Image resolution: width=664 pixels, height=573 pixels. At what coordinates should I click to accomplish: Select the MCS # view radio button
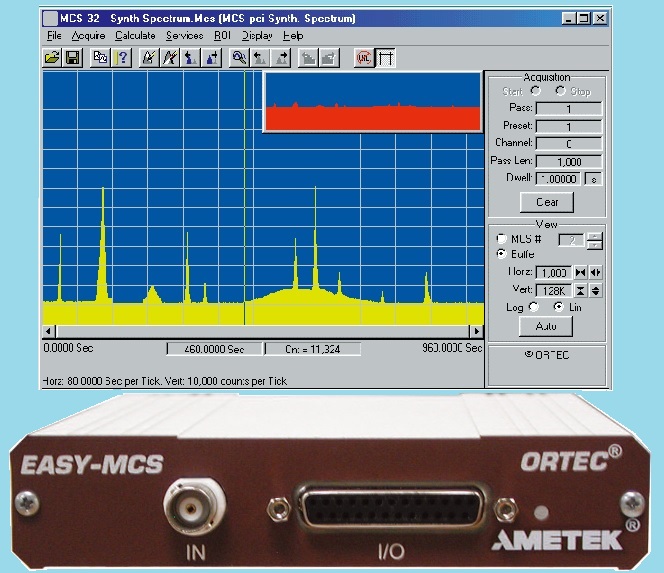coord(501,239)
